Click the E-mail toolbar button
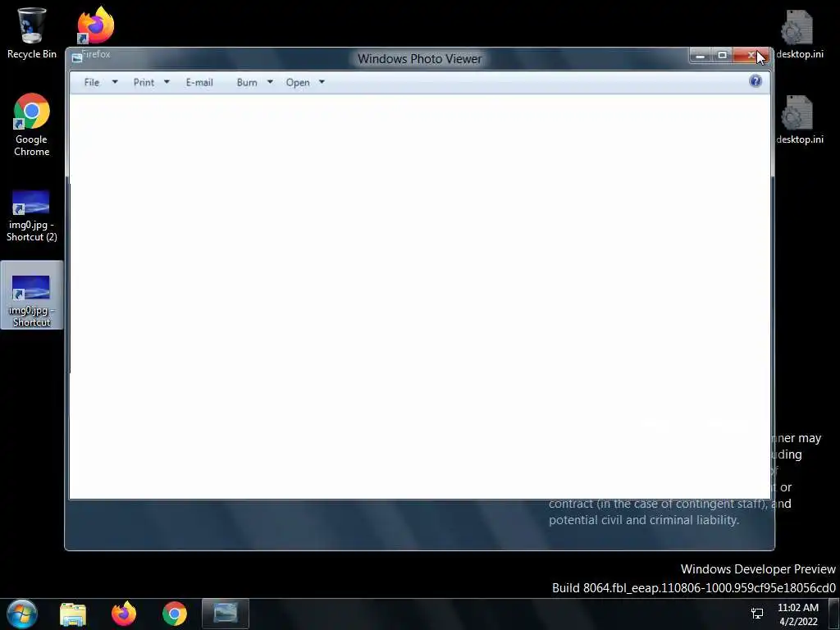 [199, 83]
